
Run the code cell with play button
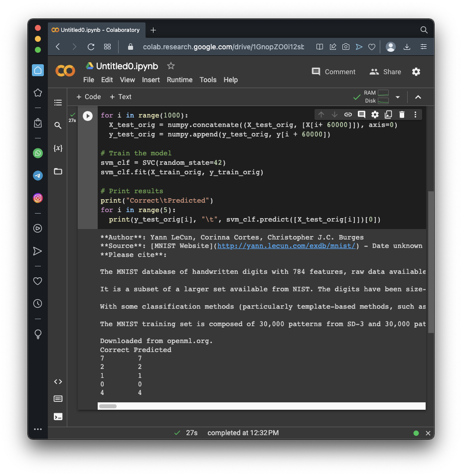pyautogui.click(x=88, y=116)
